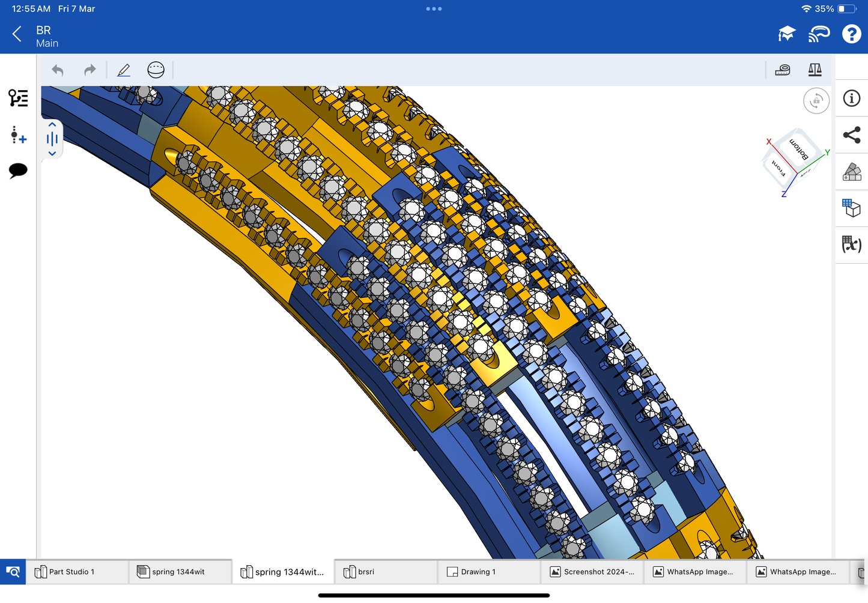Tap the redo arrow in toolbar
The height and width of the screenshot is (603, 868).
point(90,70)
